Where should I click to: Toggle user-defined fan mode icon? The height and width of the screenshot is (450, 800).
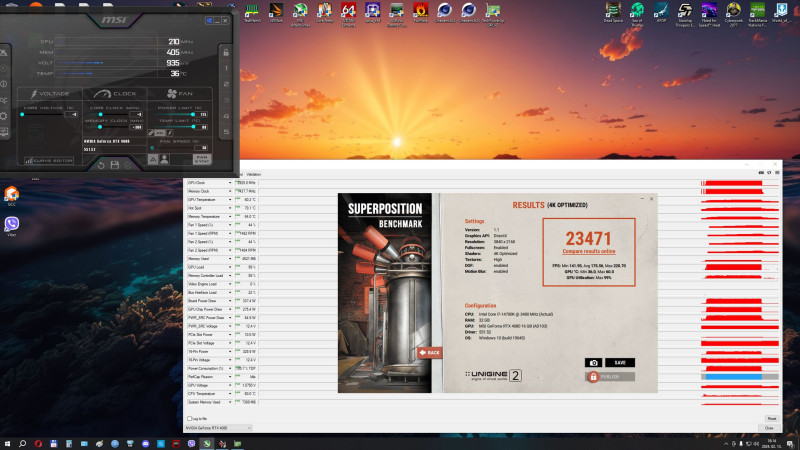(x=164, y=160)
